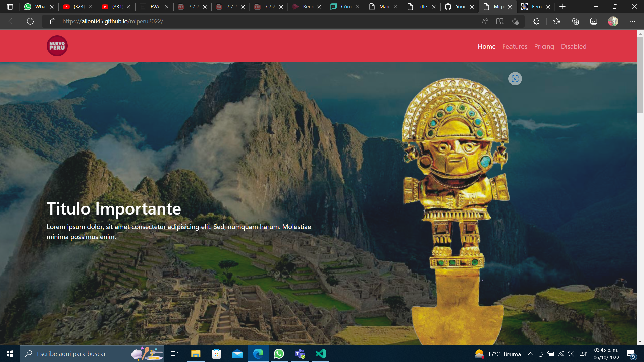Click the Nuevo Peru logo
The image size is (644, 362).
pyautogui.click(x=57, y=46)
